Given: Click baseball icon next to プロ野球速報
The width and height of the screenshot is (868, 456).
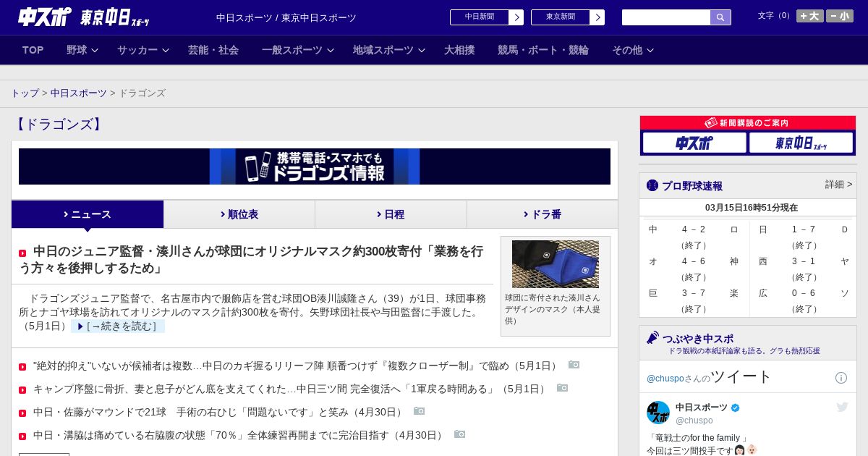Looking at the screenshot, I should click(652, 185).
